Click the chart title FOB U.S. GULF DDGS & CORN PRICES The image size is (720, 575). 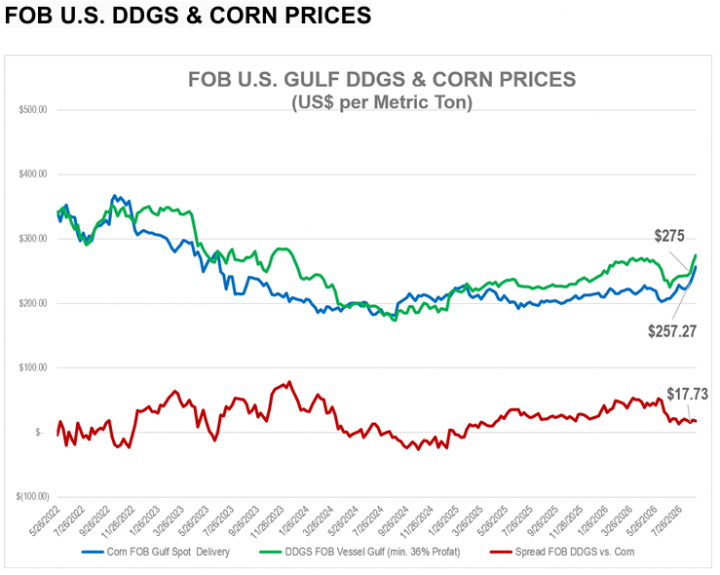click(382, 79)
